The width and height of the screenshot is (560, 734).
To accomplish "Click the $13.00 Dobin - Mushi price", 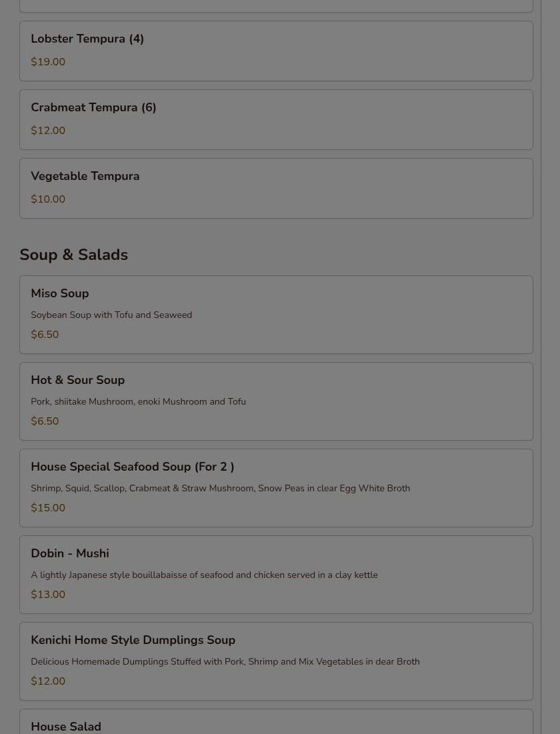I will [x=48, y=595].
